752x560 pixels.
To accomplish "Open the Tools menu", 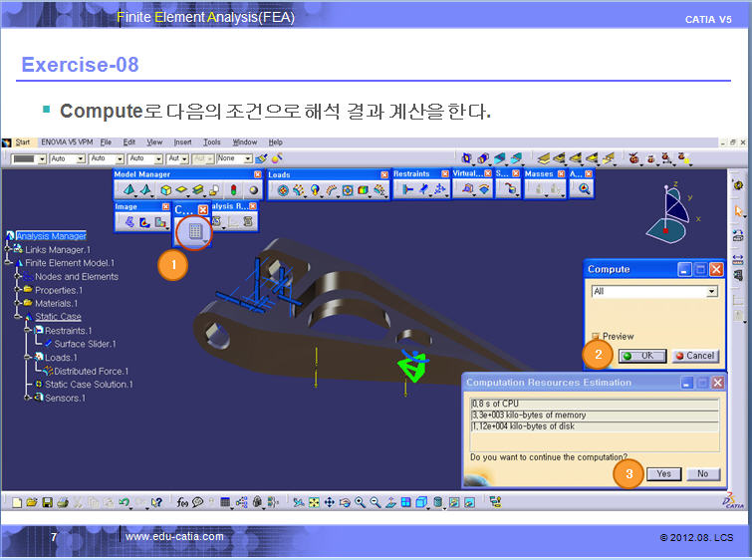I will tap(212, 142).
